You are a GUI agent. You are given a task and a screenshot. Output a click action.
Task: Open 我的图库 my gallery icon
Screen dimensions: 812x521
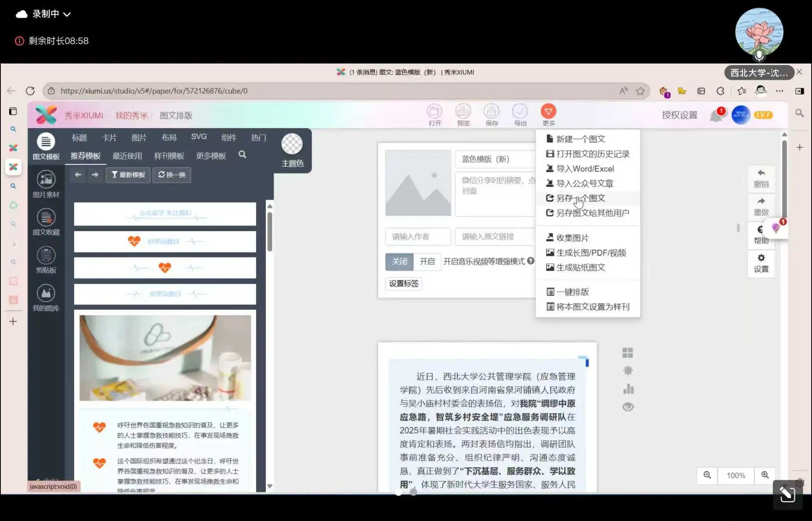click(x=46, y=293)
